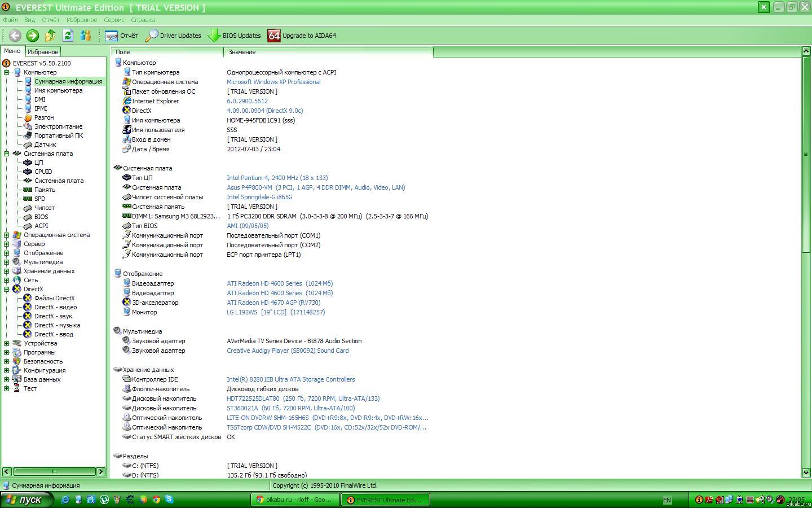The width and height of the screenshot is (812, 508).
Task: Open the Windows Пуск start button
Action: (x=27, y=500)
